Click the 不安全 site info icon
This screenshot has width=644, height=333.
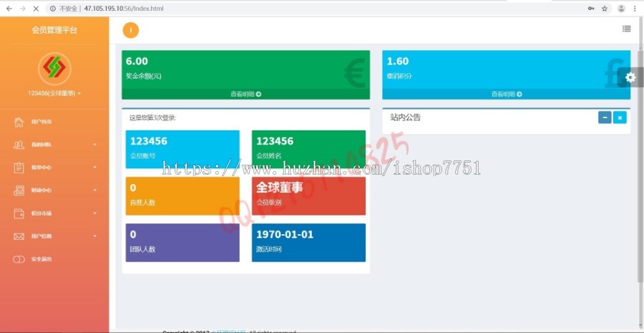pyautogui.click(x=53, y=8)
